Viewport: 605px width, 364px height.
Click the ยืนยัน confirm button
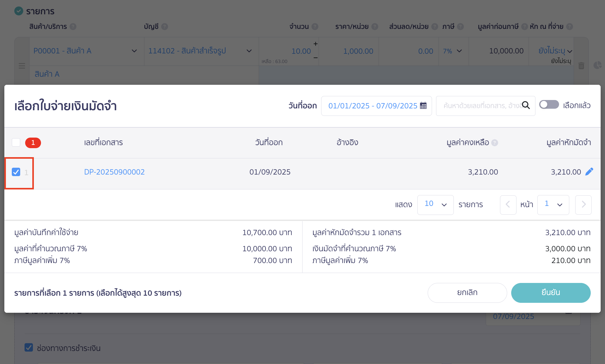coord(551,293)
